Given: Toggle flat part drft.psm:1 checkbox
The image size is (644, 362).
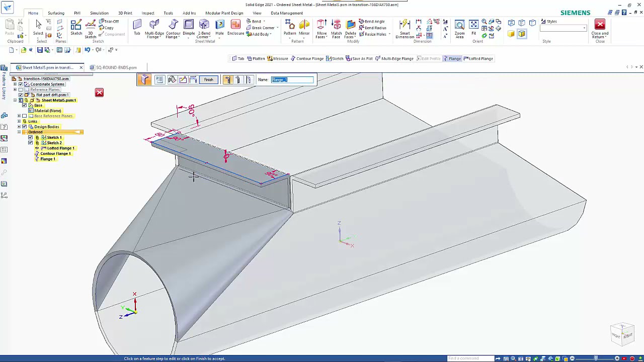Looking at the screenshot, I should (20, 95).
